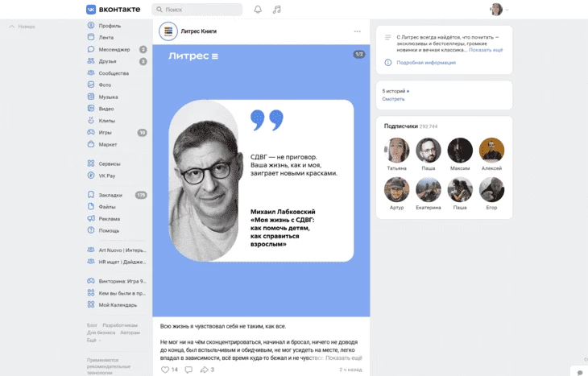The height and width of the screenshot is (376, 588).
Task: Open first-row subscriber Паша avatar
Action: coord(429,150)
